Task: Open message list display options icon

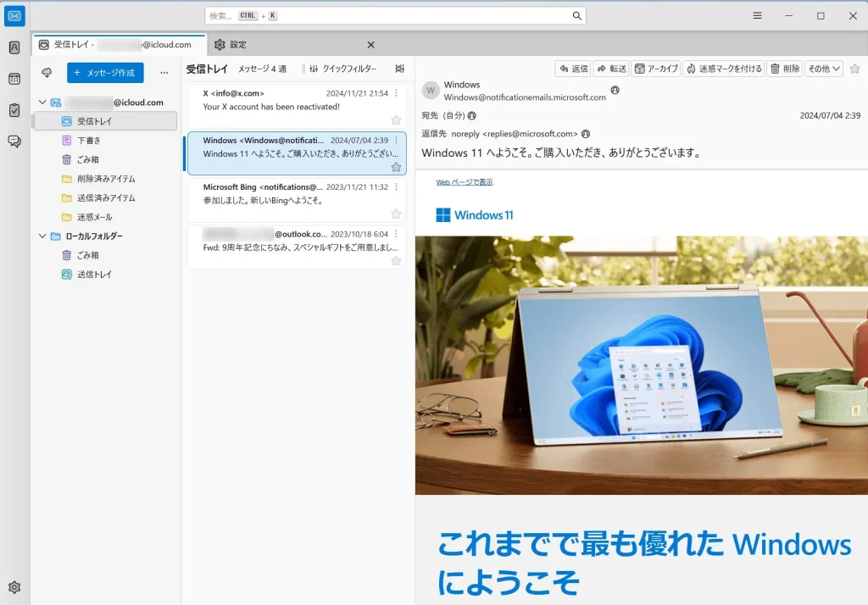Action: click(400, 69)
